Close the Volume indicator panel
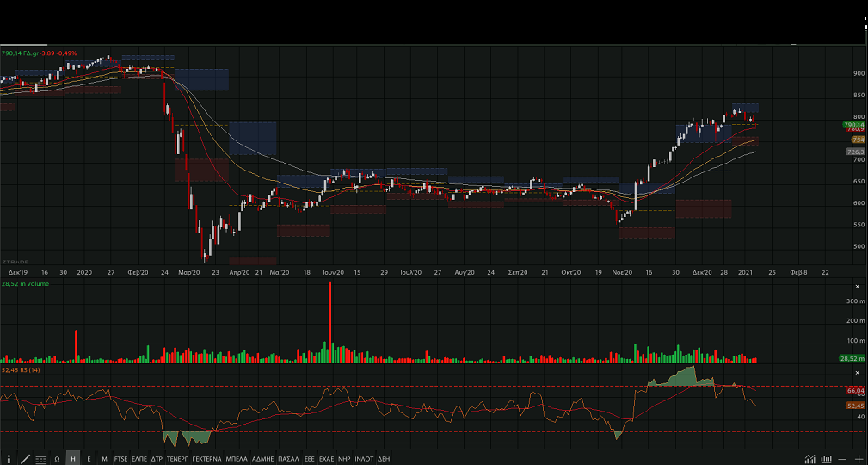 tap(858, 287)
